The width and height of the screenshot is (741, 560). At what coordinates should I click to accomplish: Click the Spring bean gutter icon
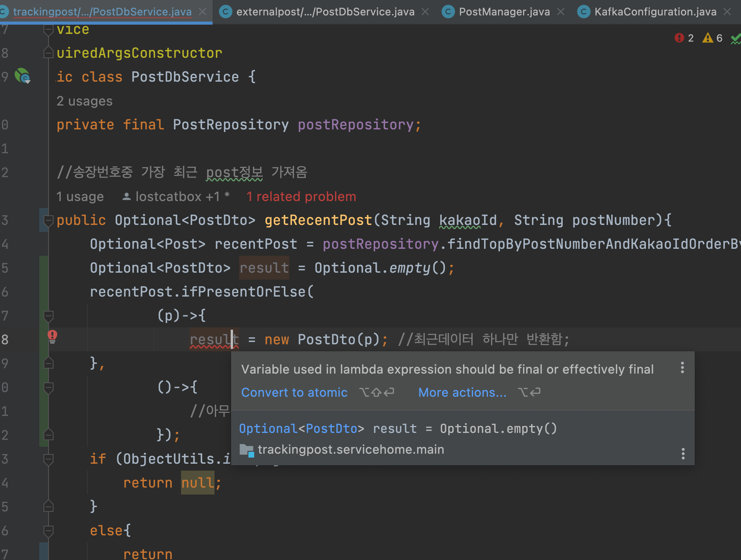22,75
